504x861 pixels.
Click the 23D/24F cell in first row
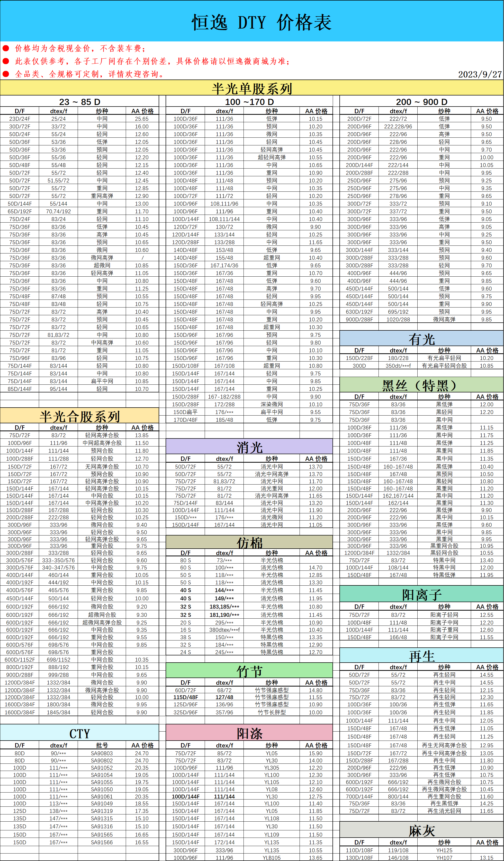20,119
